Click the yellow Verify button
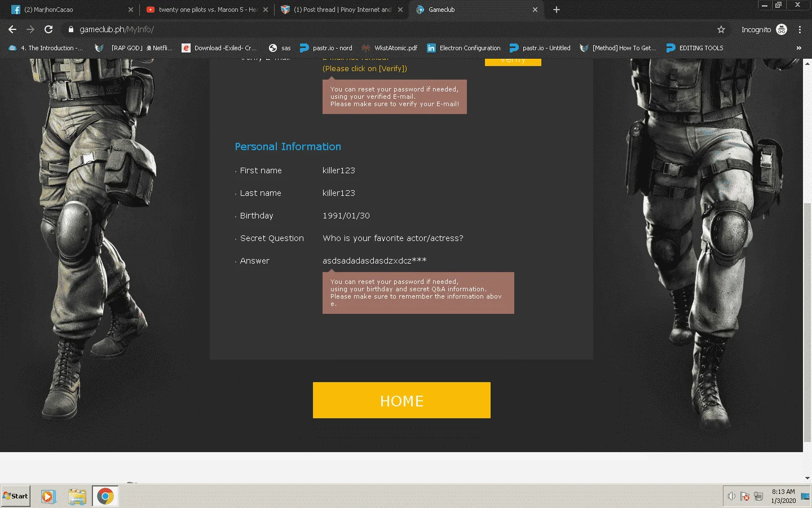The width and height of the screenshot is (812, 508). pyautogui.click(x=513, y=62)
